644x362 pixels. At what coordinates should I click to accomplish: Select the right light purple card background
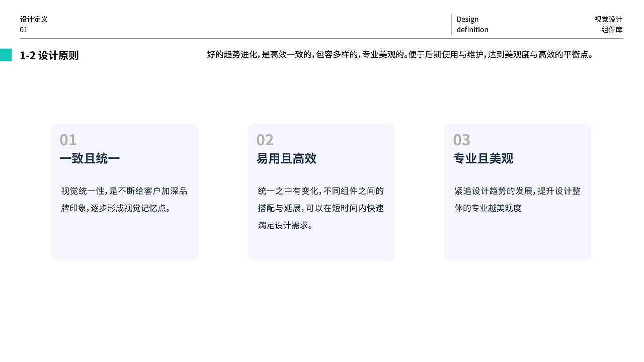tap(517, 236)
